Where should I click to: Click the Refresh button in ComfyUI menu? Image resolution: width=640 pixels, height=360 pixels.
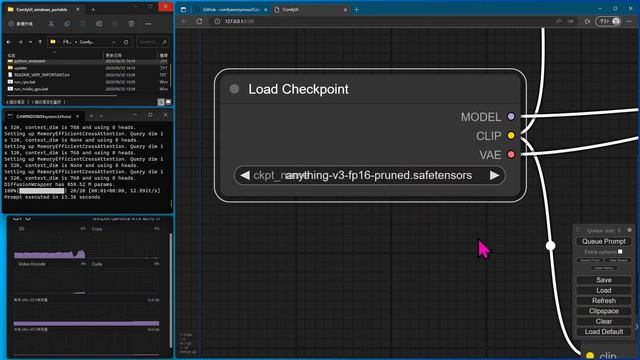(604, 301)
